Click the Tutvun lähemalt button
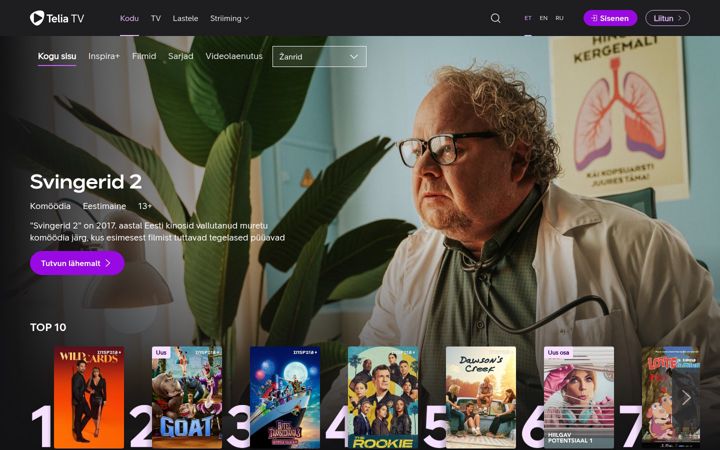720x450 pixels. tap(77, 263)
